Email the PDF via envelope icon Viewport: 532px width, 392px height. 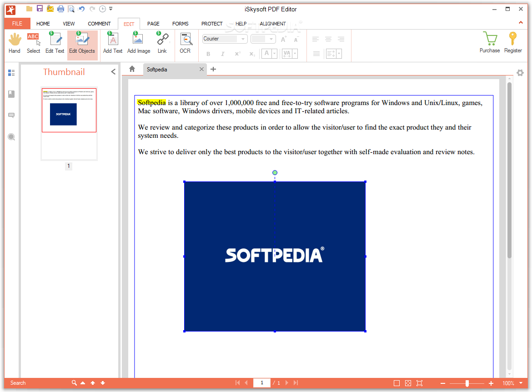[x=50, y=9]
